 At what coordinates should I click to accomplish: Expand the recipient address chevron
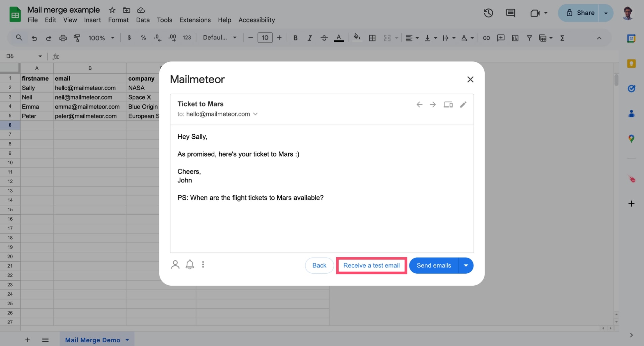coord(255,114)
